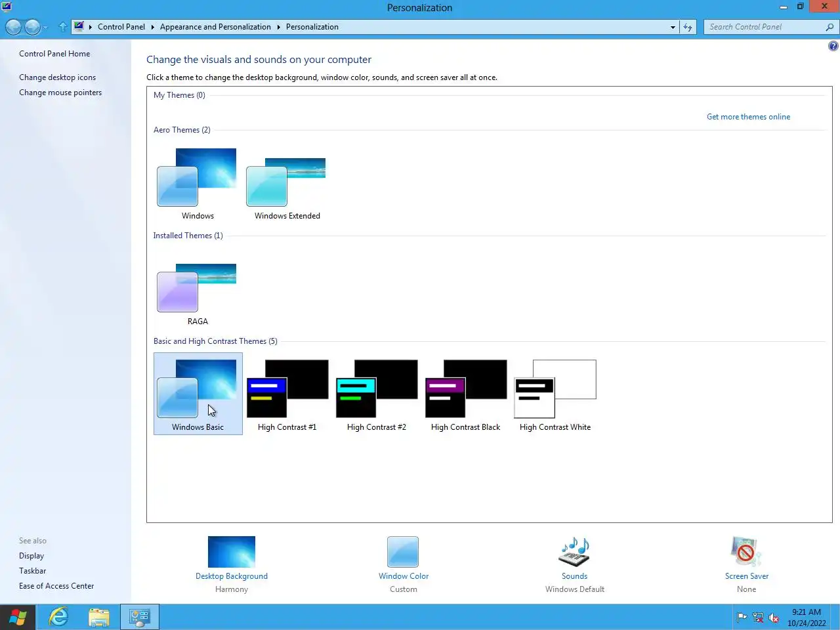Click the Up one level arrow

click(63, 27)
